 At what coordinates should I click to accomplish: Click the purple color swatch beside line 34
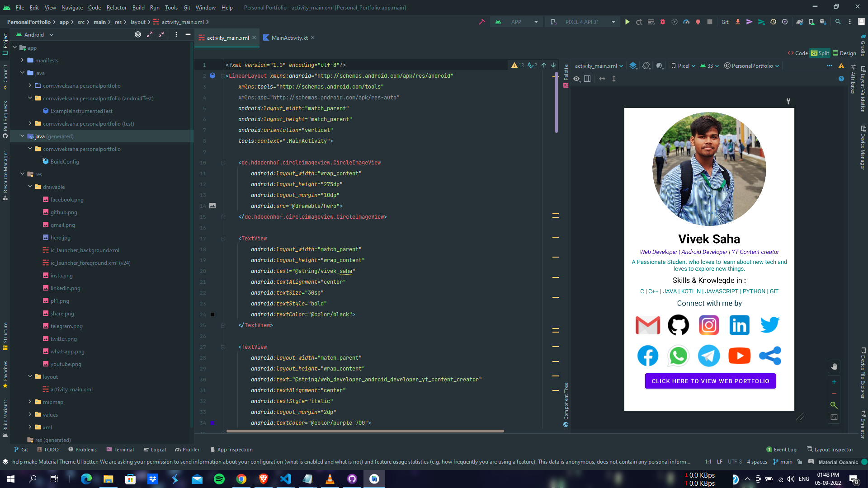click(x=213, y=422)
